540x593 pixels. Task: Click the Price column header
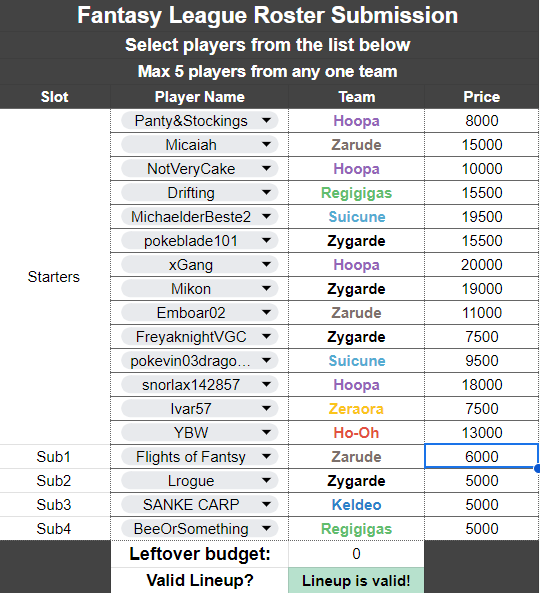click(482, 97)
